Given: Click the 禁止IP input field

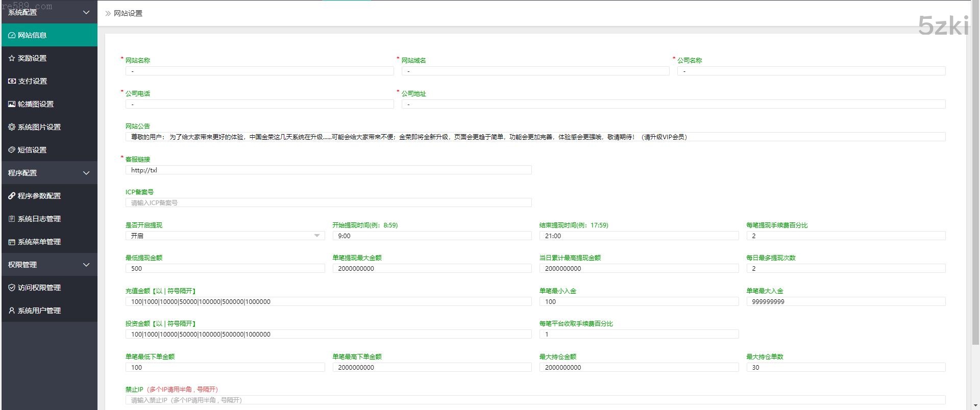Looking at the screenshot, I should pos(535,400).
